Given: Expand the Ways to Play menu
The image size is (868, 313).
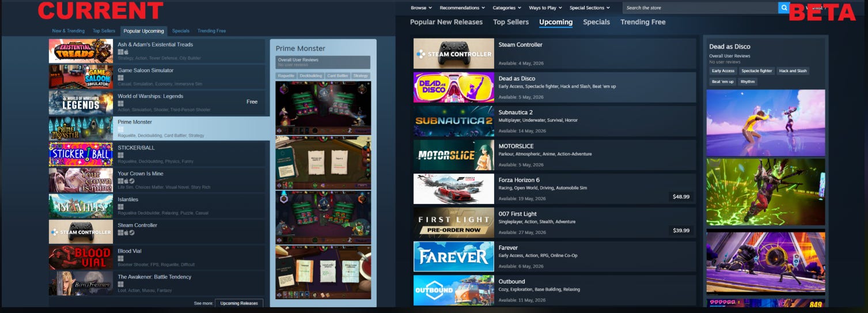Looking at the screenshot, I should [545, 8].
